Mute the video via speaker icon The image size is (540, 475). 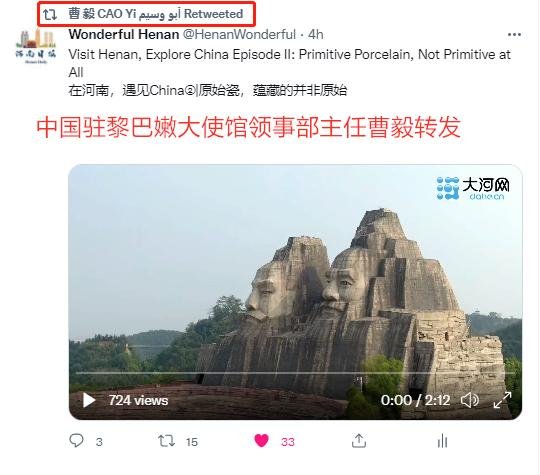tap(470, 400)
